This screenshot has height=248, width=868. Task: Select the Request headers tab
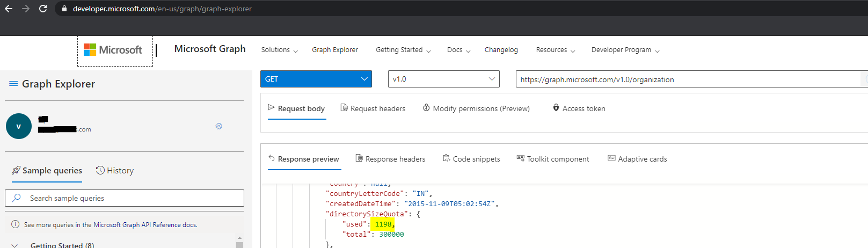[x=373, y=108]
